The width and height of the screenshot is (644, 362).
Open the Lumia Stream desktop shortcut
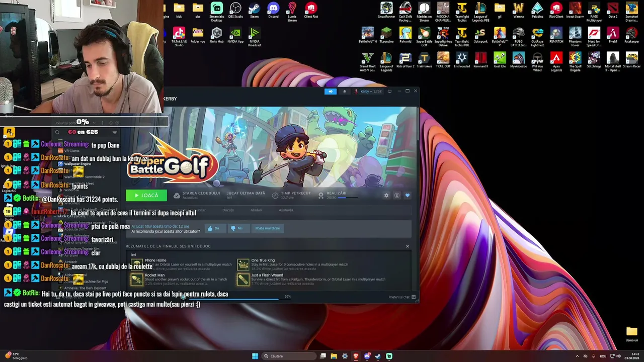pyautogui.click(x=292, y=12)
